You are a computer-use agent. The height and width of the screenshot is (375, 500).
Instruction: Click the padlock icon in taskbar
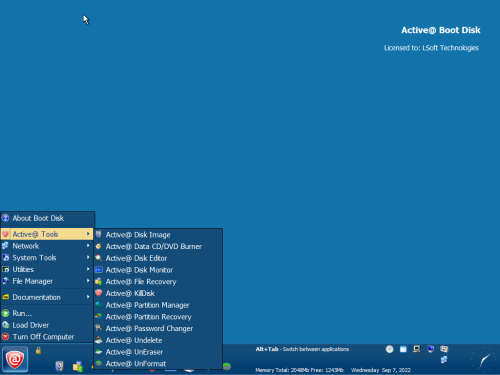[x=38, y=350]
